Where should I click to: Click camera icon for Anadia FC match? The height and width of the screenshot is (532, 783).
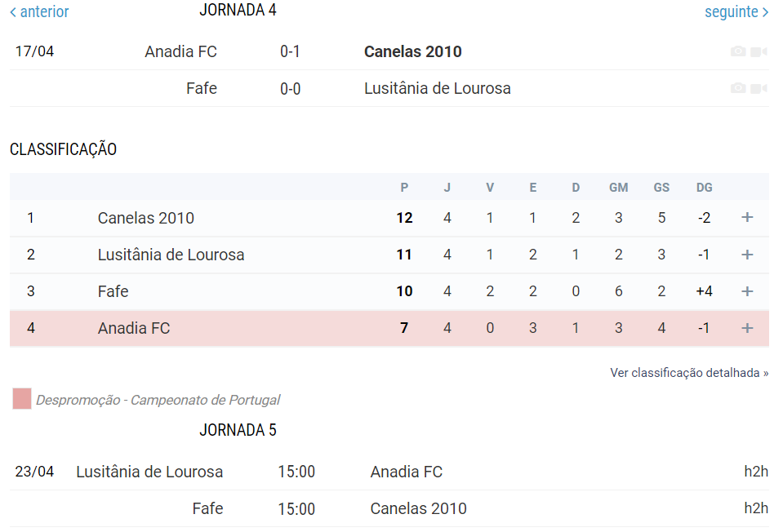point(738,51)
